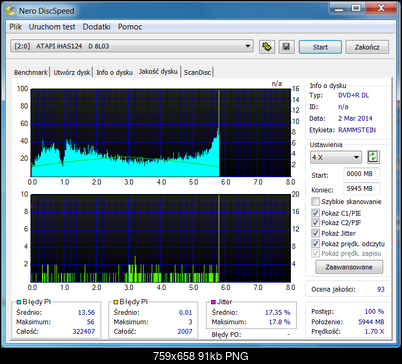Select the Jakość dysku tab
The image size is (402, 364).
[x=158, y=71]
